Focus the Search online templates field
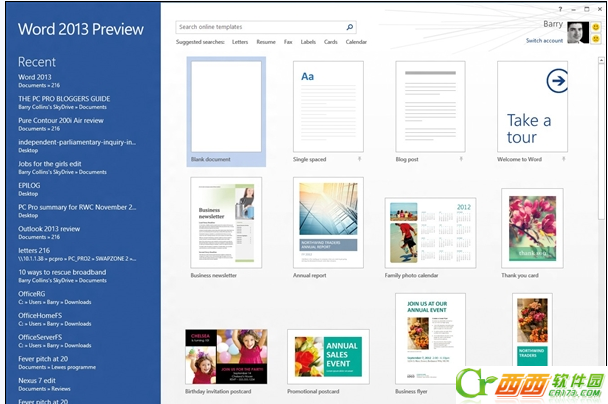Image resolution: width=608 pixels, height=404 pixels. pos(266,27)
